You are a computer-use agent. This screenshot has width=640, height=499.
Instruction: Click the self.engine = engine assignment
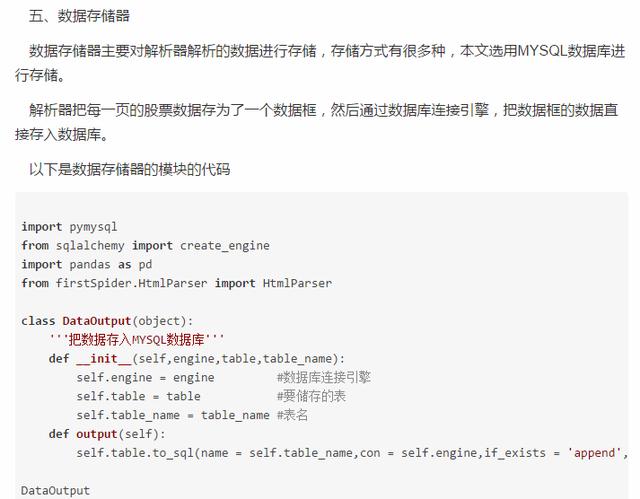[145, 378]
